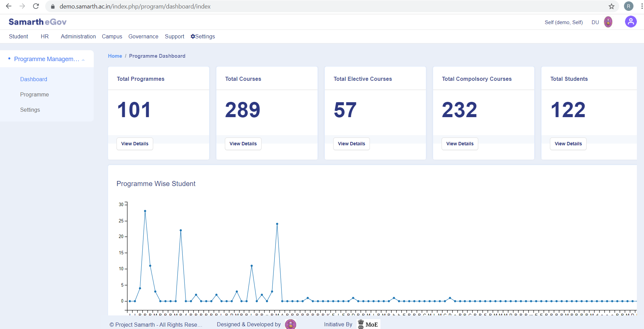
Task: Select Programme in the sidebar
Action: pyautogui.click(x=34, y=94)
